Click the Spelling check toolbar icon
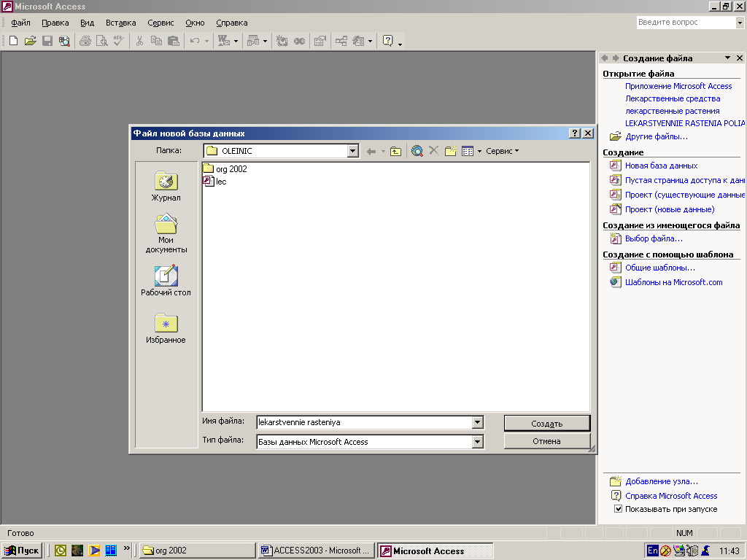747x560 pixels. click(x=118, y=41)
